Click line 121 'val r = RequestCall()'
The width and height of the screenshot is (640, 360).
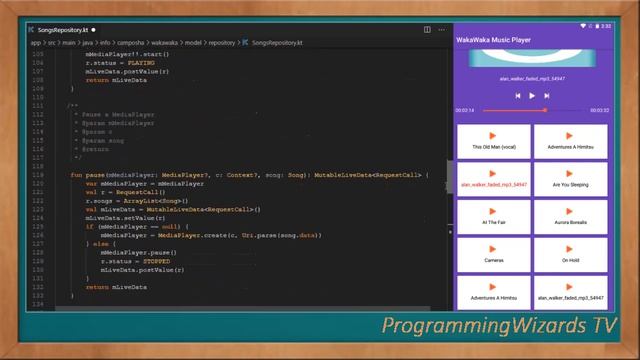point(125,192)
